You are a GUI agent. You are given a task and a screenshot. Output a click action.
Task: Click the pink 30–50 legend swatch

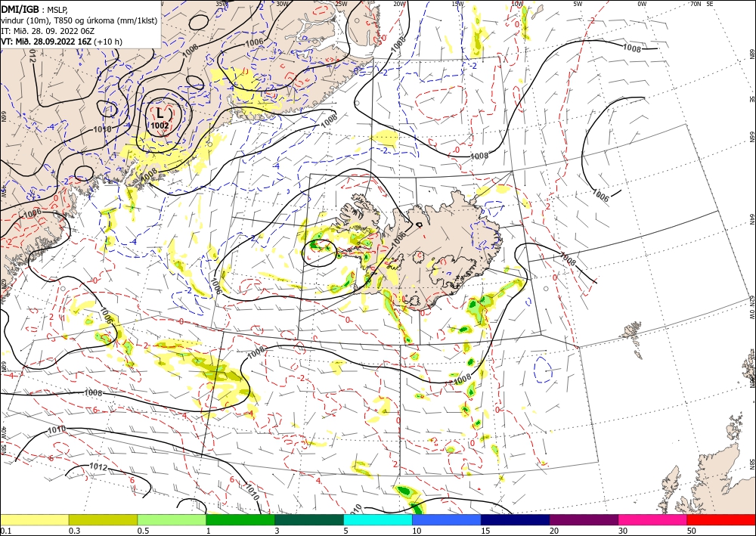[x=653, y=520]
